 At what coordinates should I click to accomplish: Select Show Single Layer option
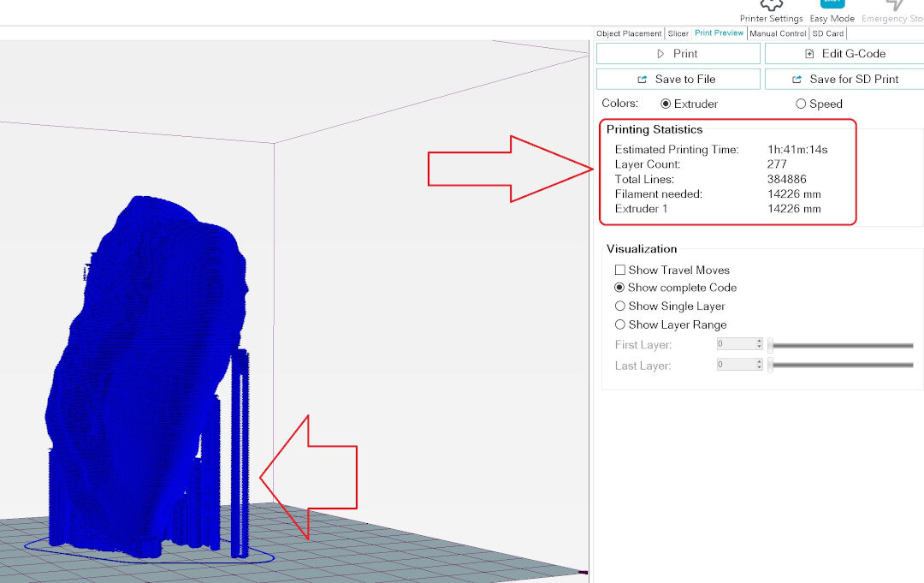pos(620,306)
